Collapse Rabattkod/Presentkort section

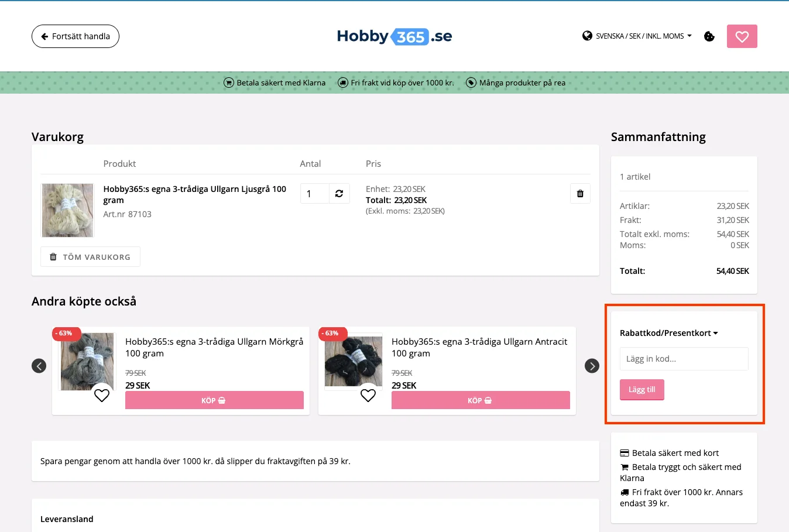tap(669, 333)
